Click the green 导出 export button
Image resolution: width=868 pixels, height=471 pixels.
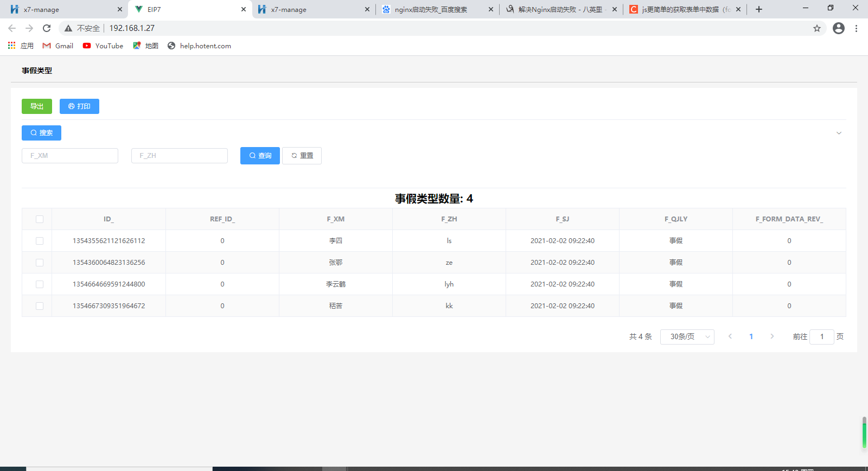click(x=37, y=106)
